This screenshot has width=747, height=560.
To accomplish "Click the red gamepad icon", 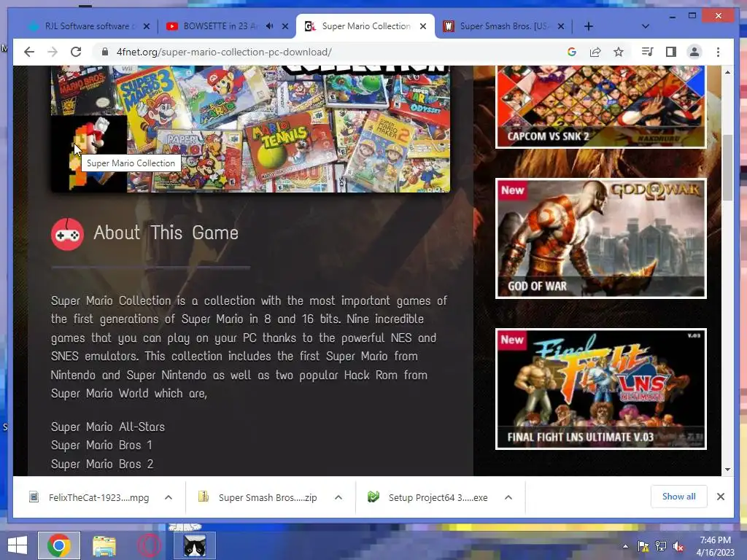I will [67, 234].
